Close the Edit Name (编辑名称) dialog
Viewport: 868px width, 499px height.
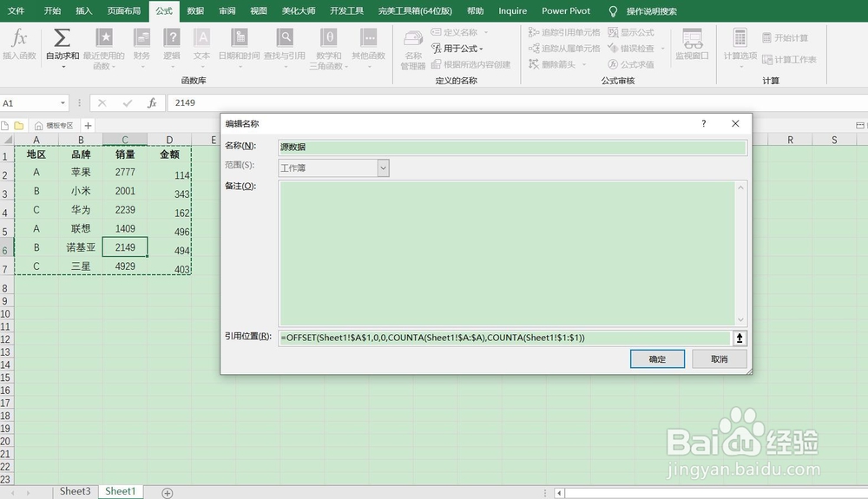pos(735,123)
